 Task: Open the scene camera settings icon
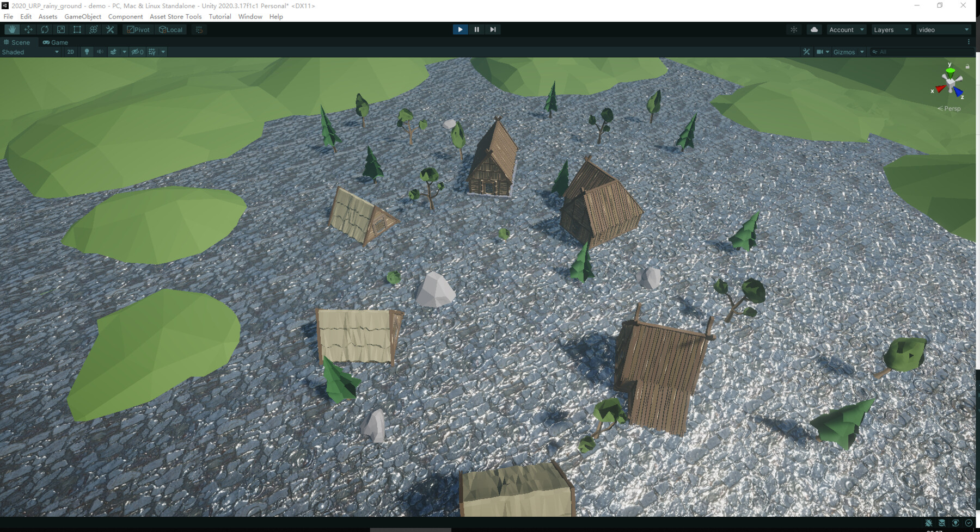821,52
